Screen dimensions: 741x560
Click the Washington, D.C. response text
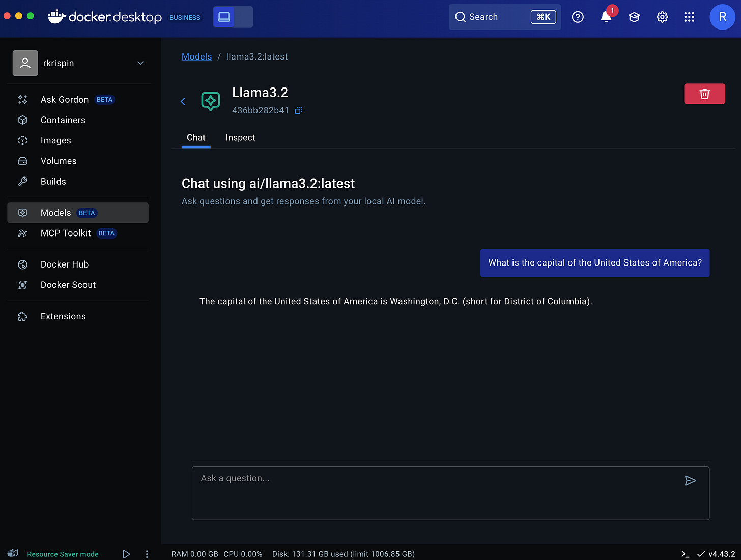pos(396,301)
